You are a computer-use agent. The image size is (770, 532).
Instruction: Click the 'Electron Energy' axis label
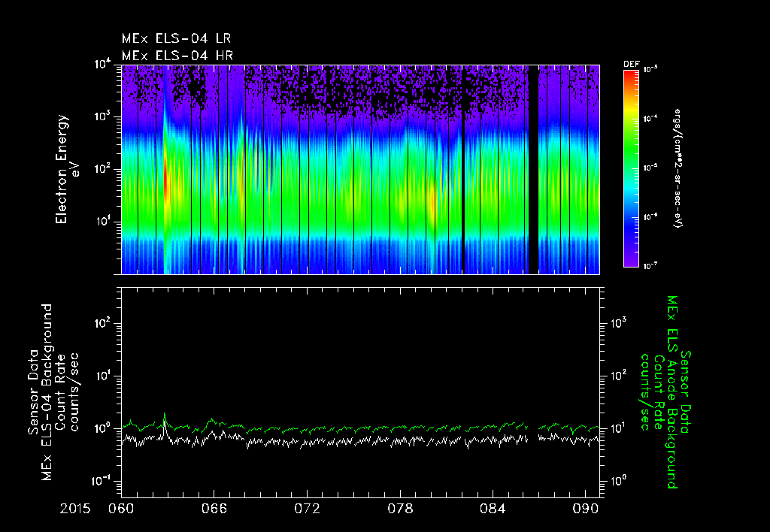click(62, 169)
